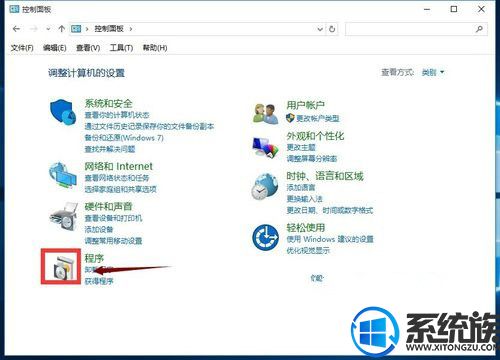Open the 文件(F) menu
Screen dimensions: 500x360
(x=22, y=48)
